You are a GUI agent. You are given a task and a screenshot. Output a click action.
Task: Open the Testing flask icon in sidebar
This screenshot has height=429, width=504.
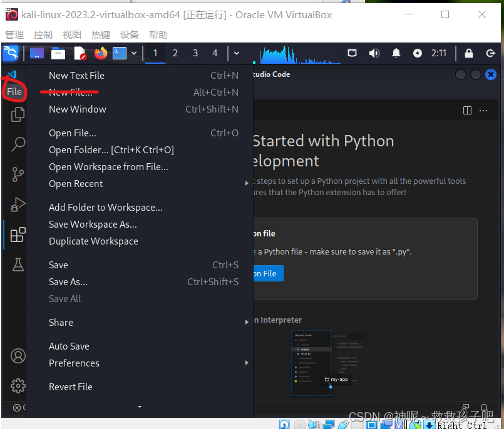click(18, 265)
